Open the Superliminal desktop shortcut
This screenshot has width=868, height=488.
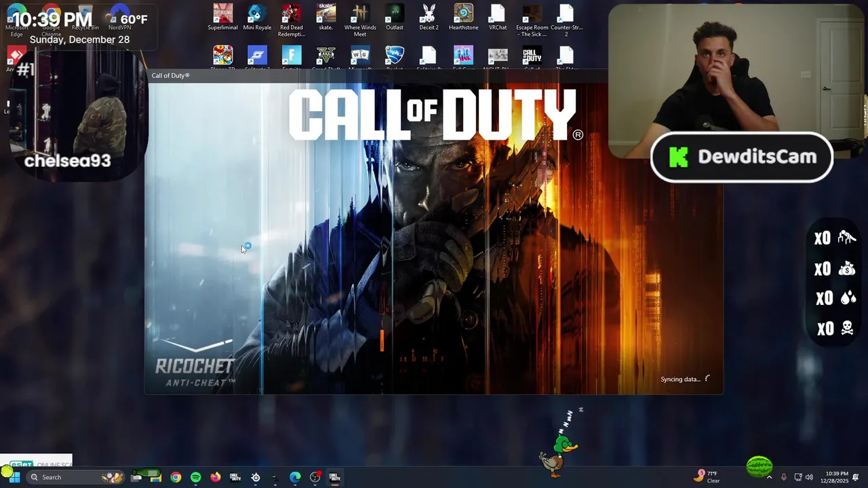222,18
